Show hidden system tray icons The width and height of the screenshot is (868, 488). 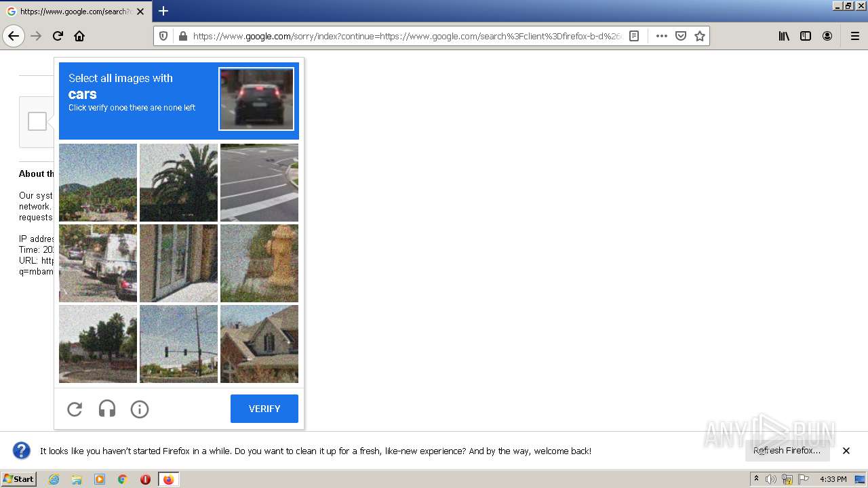coord(756,479)
